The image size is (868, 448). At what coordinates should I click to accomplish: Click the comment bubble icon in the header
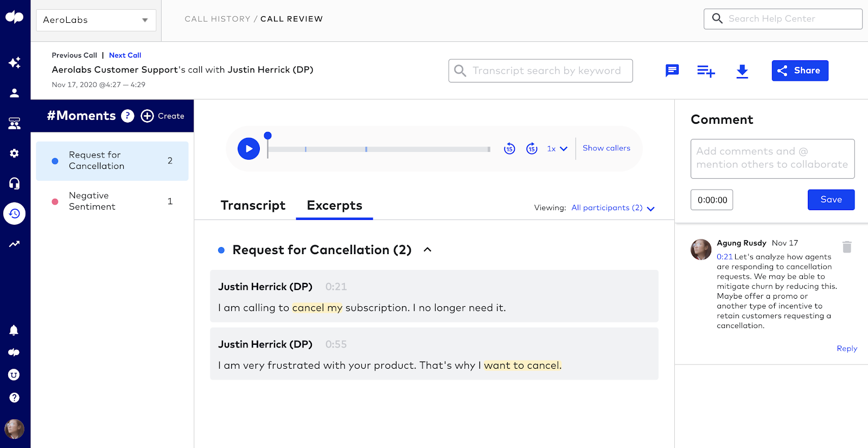672,71
